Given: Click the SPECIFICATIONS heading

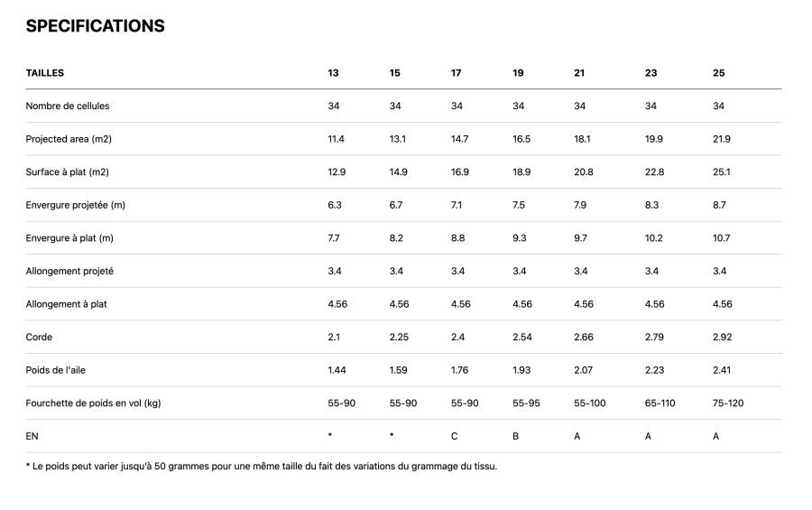Looking at the screenshot, I should [96, 26].
